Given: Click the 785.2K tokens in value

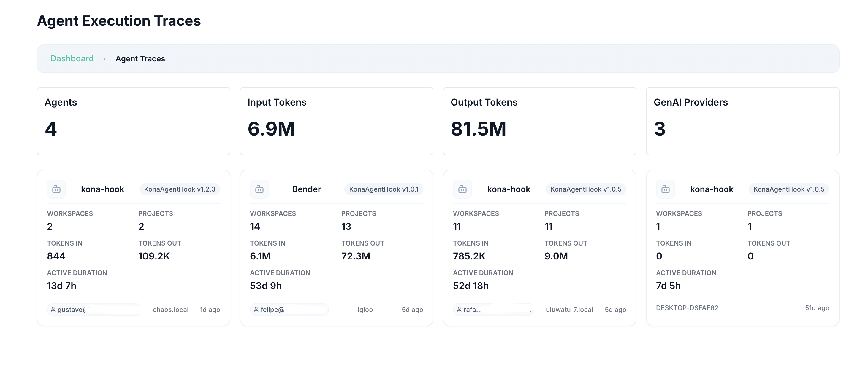Looking at the screenshot, I should coord(469,256).
